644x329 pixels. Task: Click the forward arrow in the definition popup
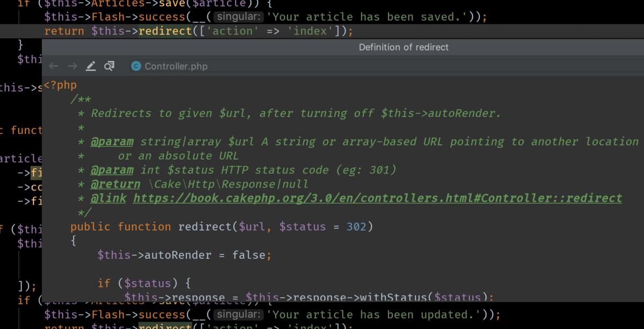click(72, 66)
